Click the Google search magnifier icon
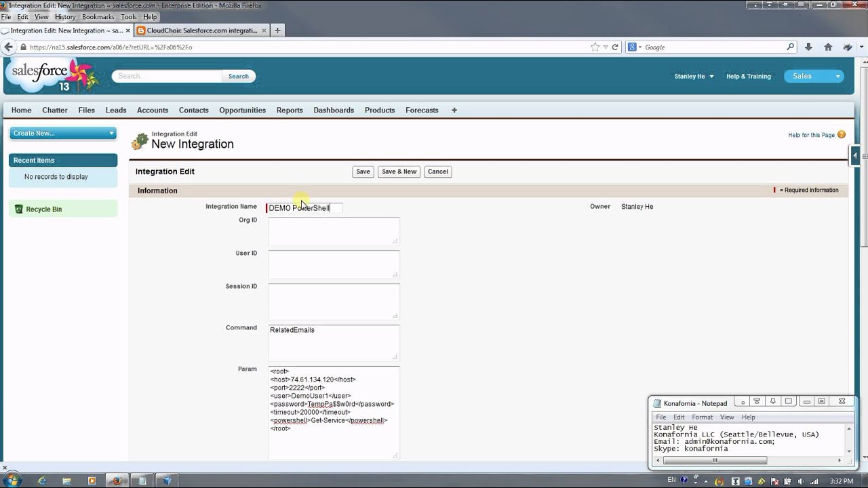Image resolution: width=868 pixels, height=488 pixels. 790,47
